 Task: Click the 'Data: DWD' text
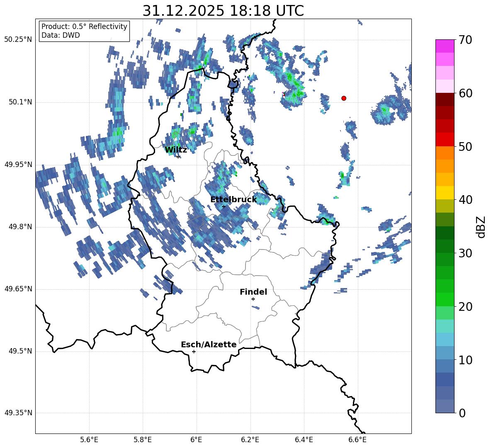[61, 35]
